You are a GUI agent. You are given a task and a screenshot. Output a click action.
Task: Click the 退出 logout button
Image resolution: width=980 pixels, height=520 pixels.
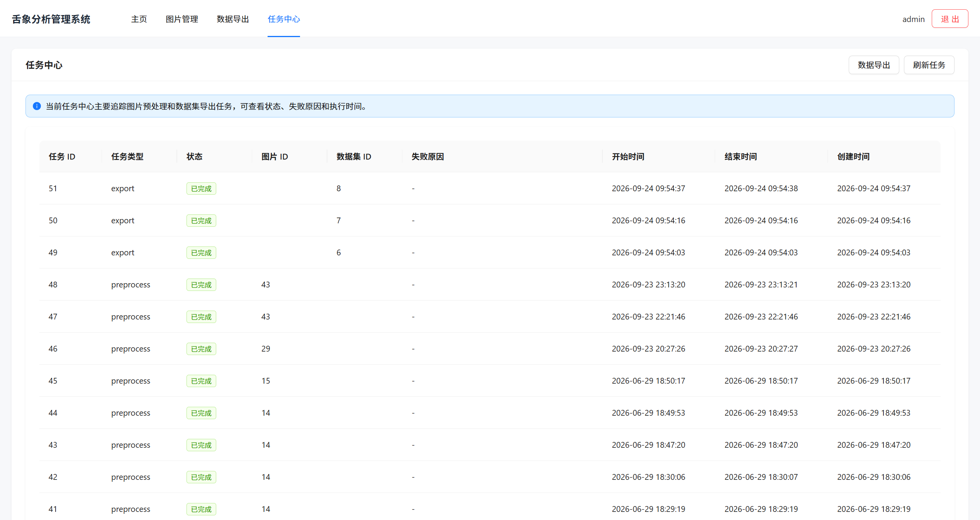click(950, 19)
